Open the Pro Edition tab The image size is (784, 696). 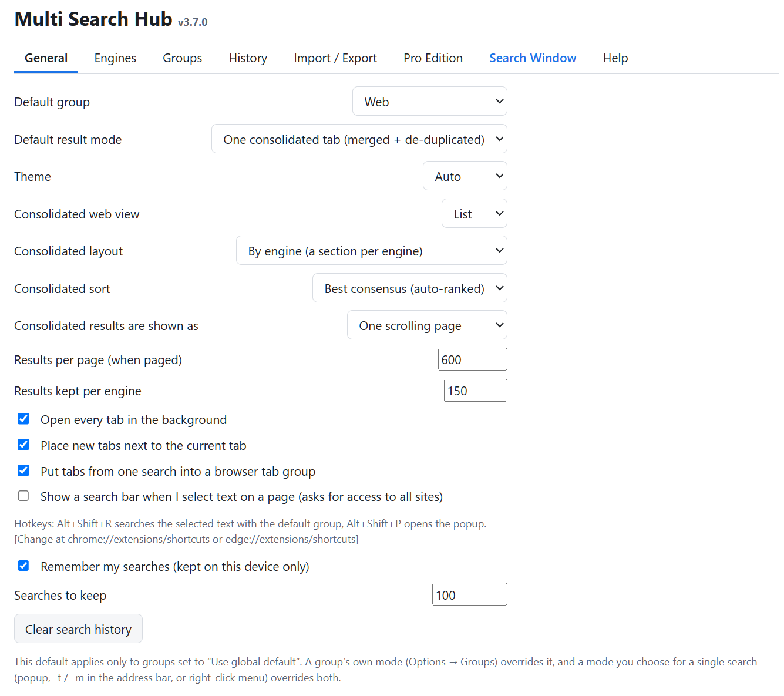pyautogui.click(x=433, y=58)
